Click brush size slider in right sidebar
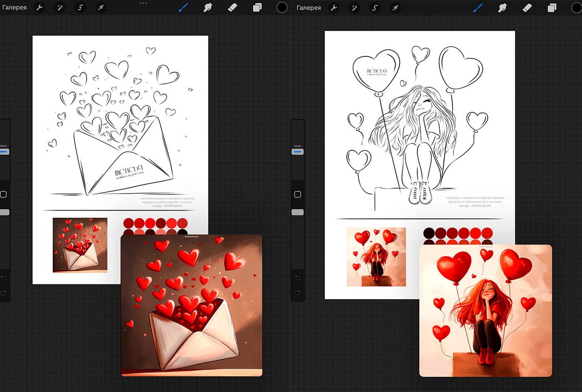582x392 pixels. 297,152
